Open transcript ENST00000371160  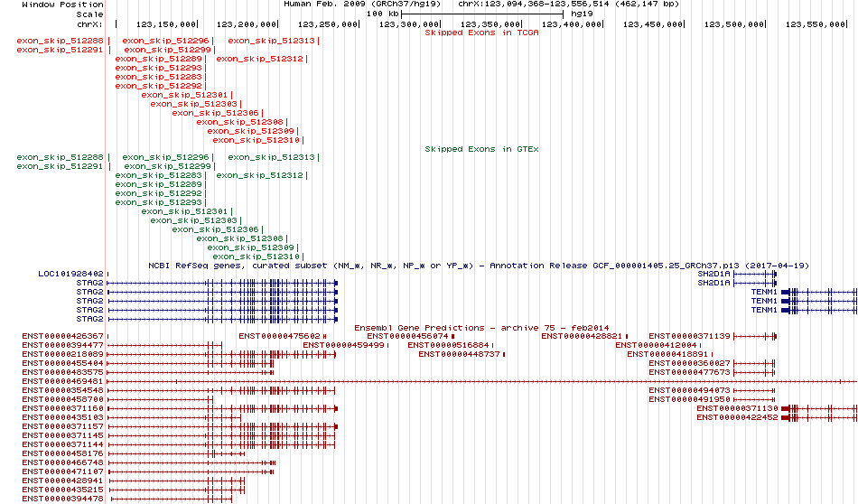(x=62, y=409)
